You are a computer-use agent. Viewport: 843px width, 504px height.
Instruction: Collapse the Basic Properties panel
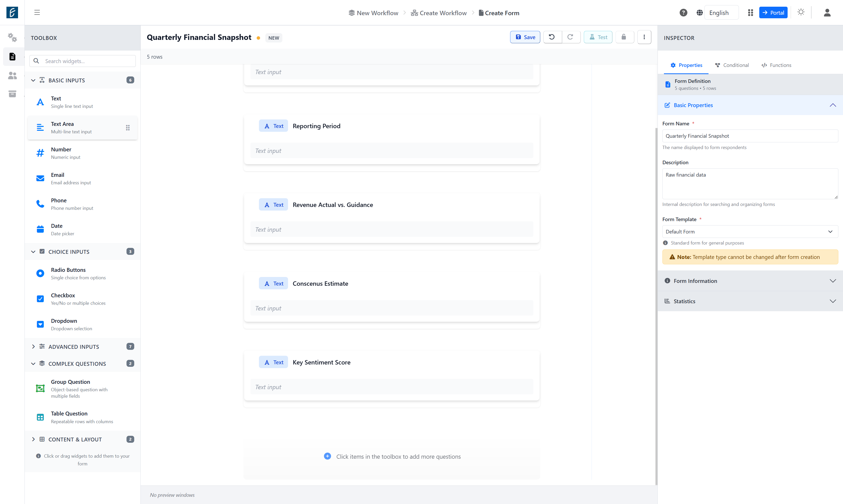(750, 105)
